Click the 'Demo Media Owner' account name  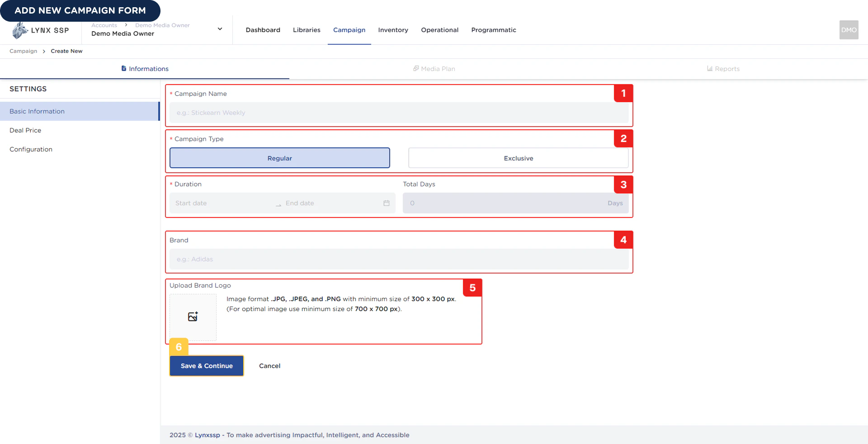click(x=123, y=33)
